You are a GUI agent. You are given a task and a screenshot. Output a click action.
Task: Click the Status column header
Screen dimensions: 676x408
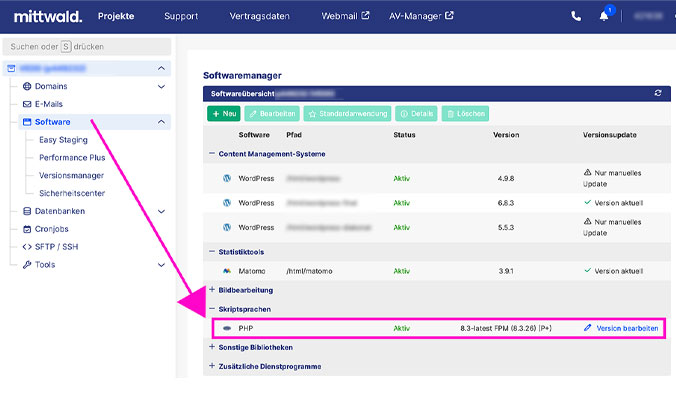tap(404, 135)
